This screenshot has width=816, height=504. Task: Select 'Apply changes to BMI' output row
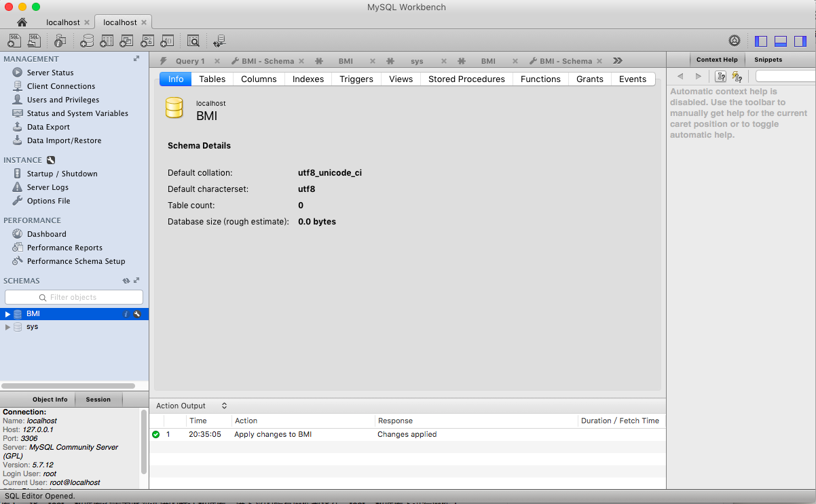(407, 434)
